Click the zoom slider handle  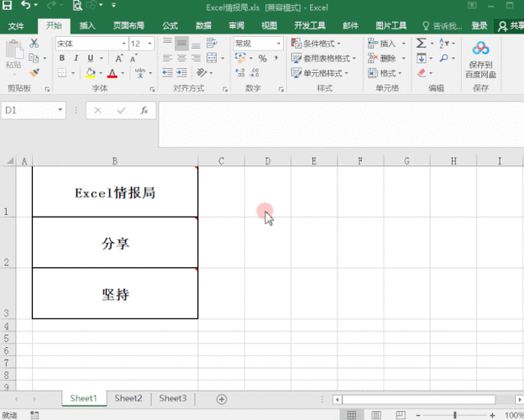click(455, 415)
